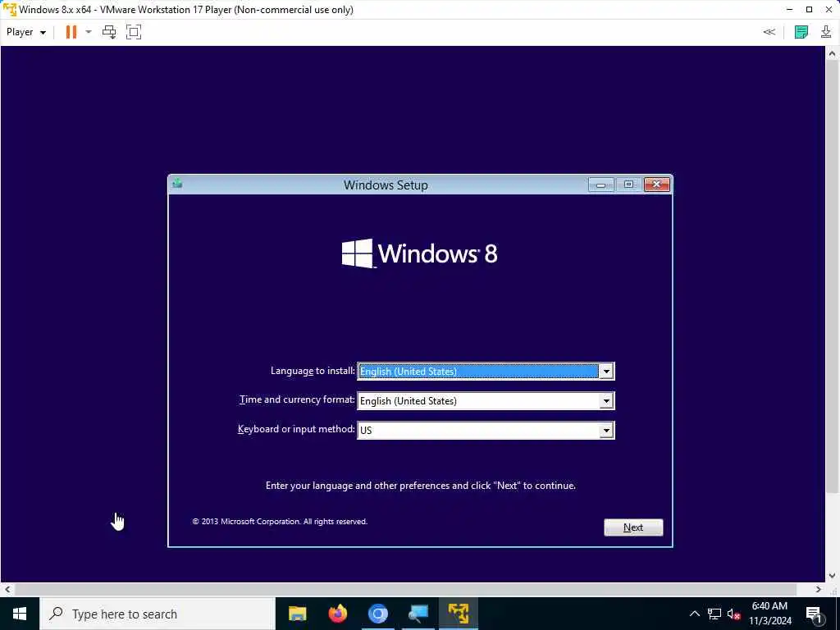The height and width of the screenshot is (630, 840).
Task: Maximize the VMware Workstation Player window
Action: pyautogui.click(x=809, y=10)
